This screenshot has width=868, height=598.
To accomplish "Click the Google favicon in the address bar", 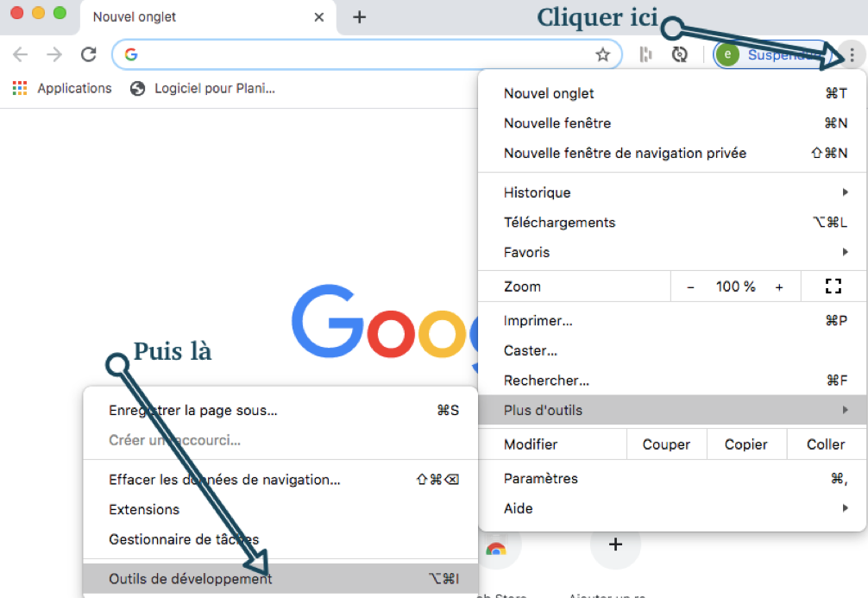I will (x=130, y=54).
